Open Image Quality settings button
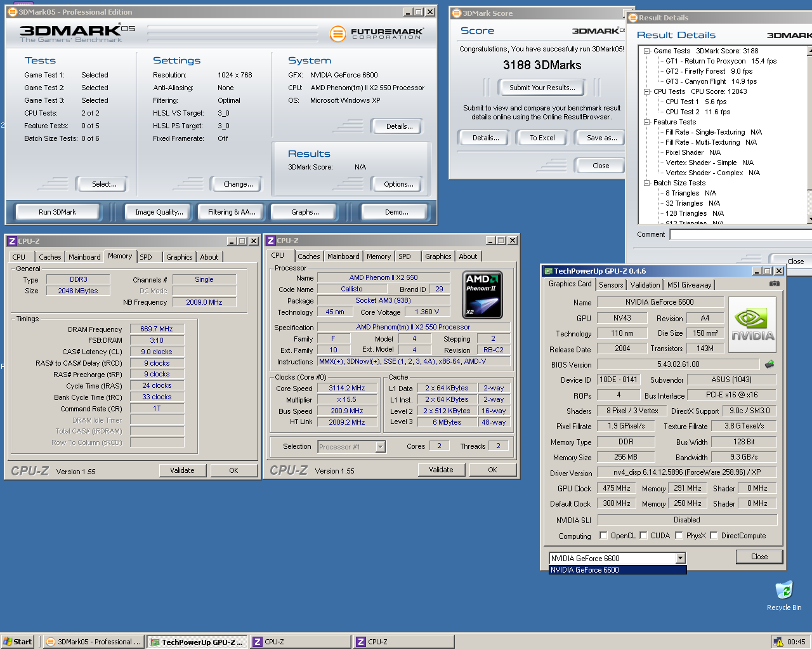This screenshot has width=812, height=650. [x=159, y=212]
